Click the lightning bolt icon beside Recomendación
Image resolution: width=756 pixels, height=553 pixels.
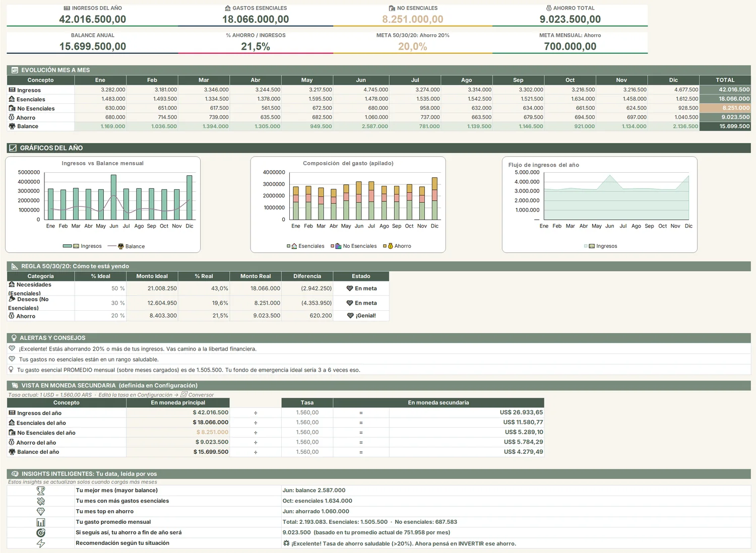click(41, 543)
